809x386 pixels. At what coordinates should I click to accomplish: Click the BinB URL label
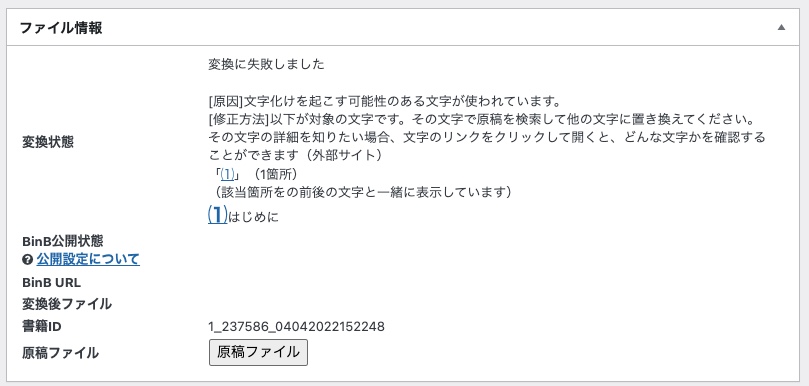click(x=52, y=283)
